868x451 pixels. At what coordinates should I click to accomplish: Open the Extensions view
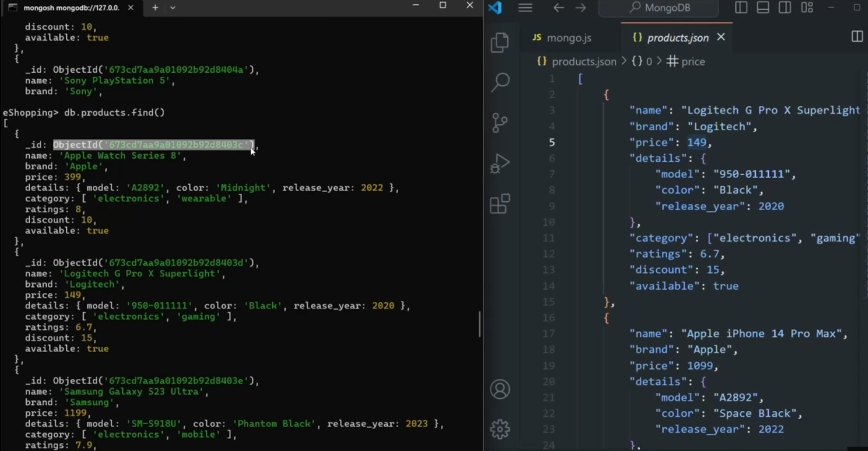(x=500, y=204)
